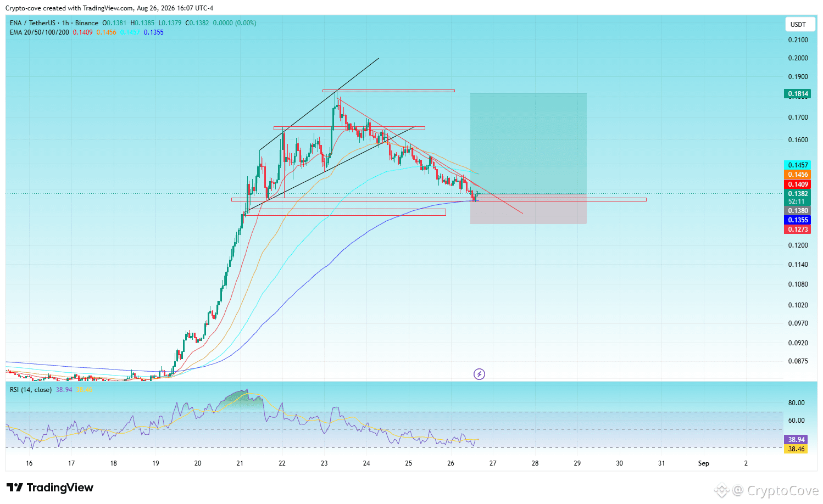Click the Crypto-cove created with TradingView.com header text
Viewport: 823px width, 504px height.
click(109, 8)
